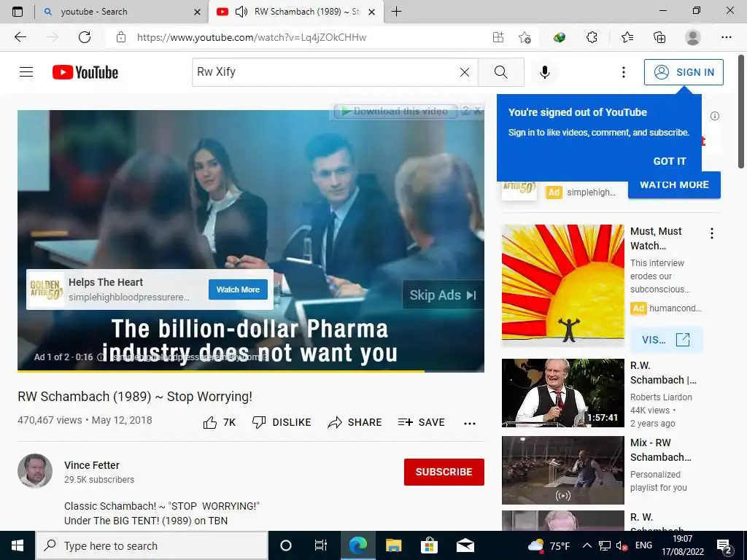The height and width of the screenshot is (560, 747).
Task: Toggle DISLIKE on the video
Action: (282, 422)
